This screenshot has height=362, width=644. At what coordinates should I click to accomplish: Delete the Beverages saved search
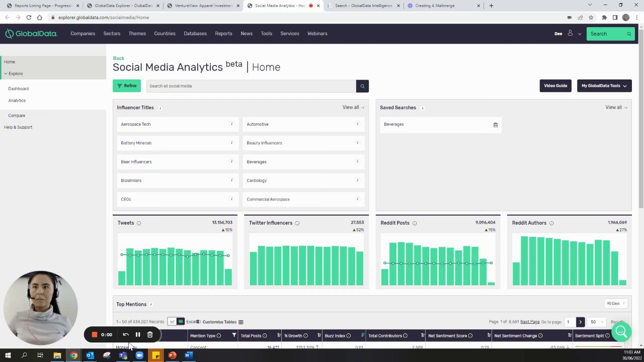click(x=495, y=125)
